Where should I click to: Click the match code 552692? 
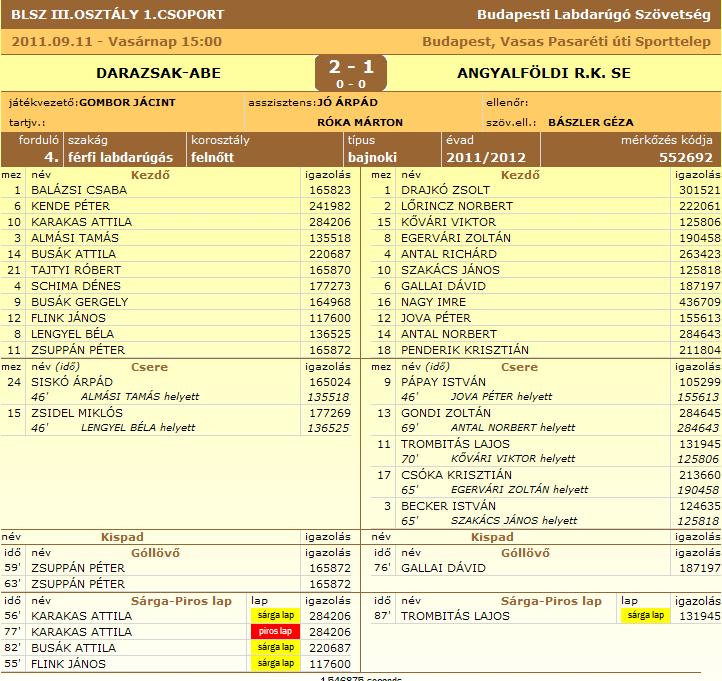point(686,157)
